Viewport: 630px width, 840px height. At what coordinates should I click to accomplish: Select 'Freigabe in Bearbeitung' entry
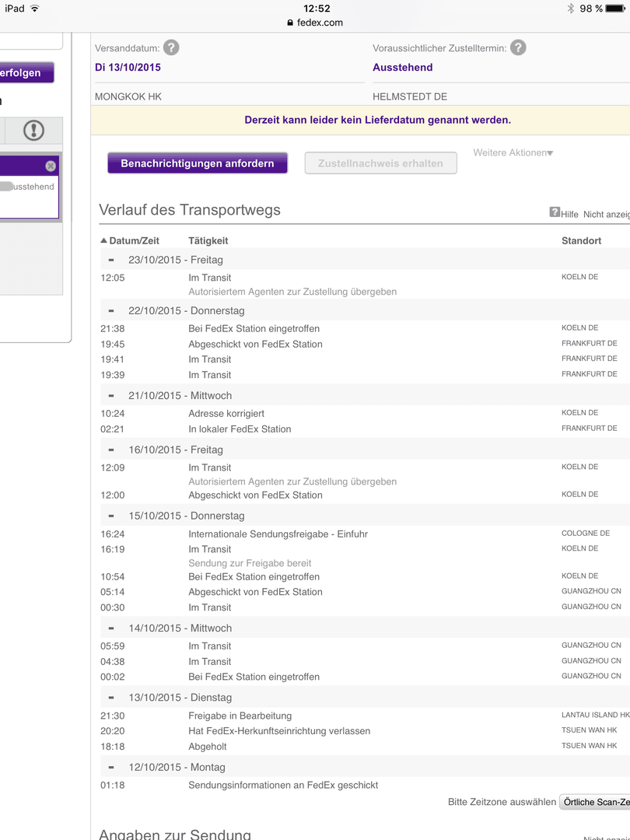coord(240,716)
